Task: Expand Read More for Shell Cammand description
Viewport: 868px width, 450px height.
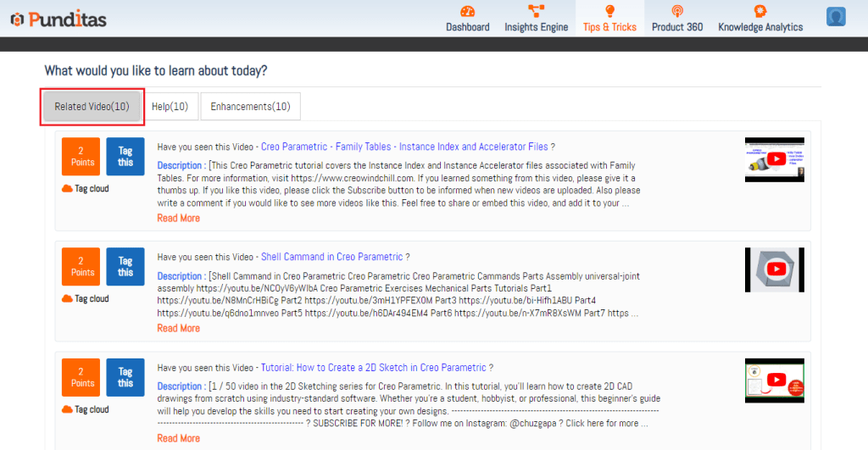Action: (178, 329)
